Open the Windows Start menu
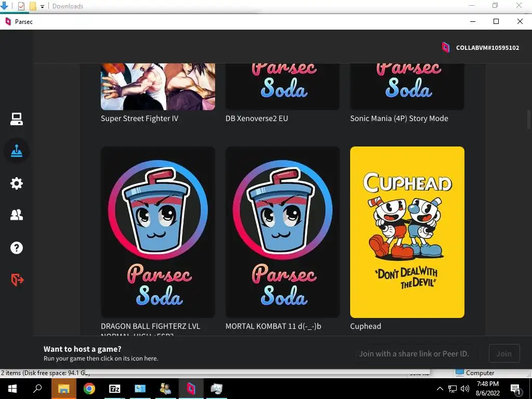Viewport: 532px width, 399px height. click(12, 389)
